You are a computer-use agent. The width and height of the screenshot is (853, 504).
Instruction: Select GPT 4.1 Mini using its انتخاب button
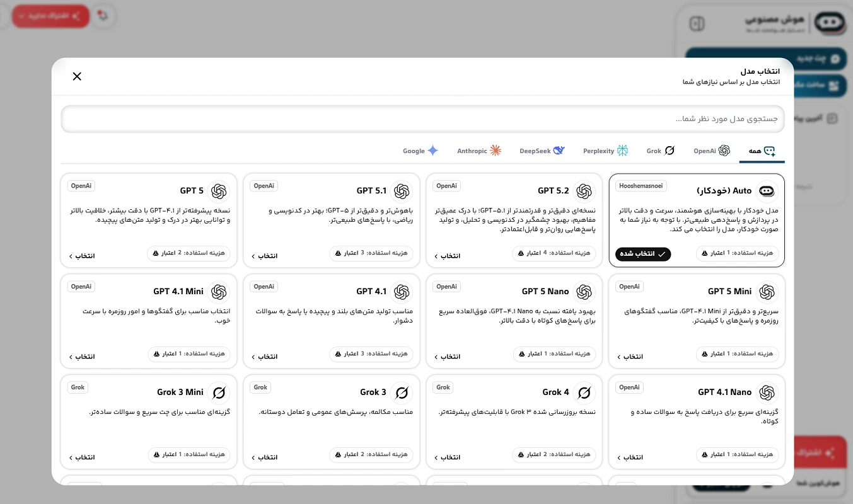point(81,357)
